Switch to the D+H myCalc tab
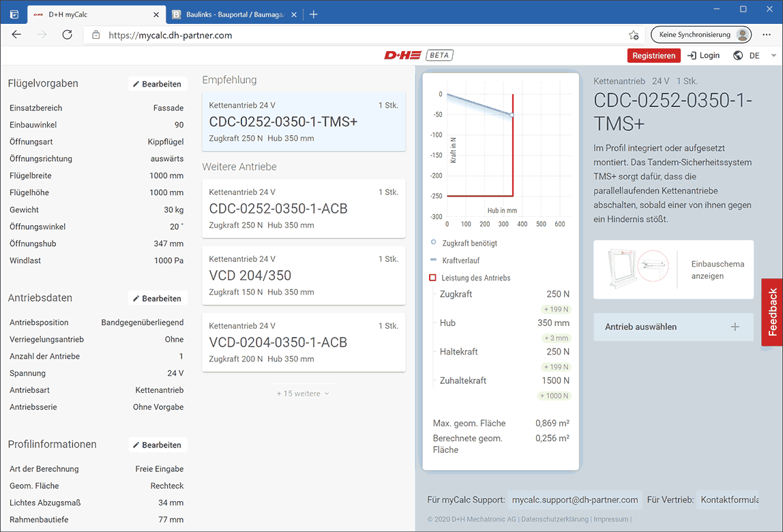783x532 pixels. tap(96, 14)
